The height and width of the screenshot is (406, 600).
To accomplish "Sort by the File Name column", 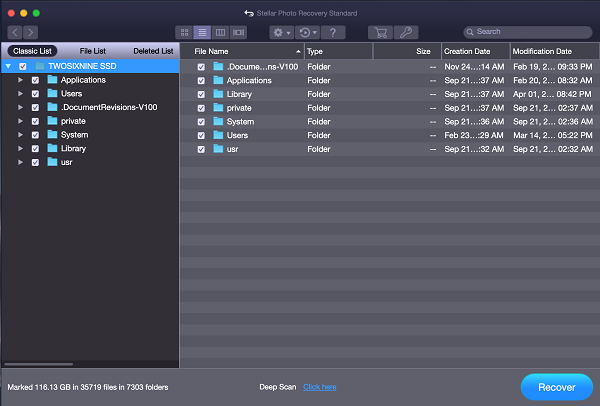I will click(242, 51).
